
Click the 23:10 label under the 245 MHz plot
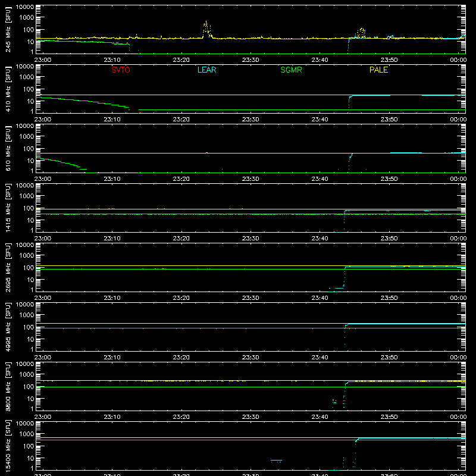[112, 60]
